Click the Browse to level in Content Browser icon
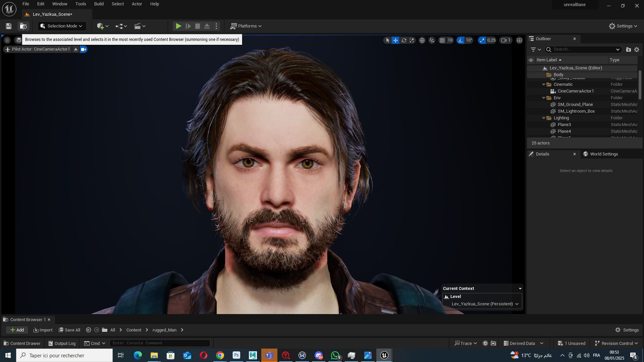The width and height of the screenshot is (644, 362). coord(23,26)
